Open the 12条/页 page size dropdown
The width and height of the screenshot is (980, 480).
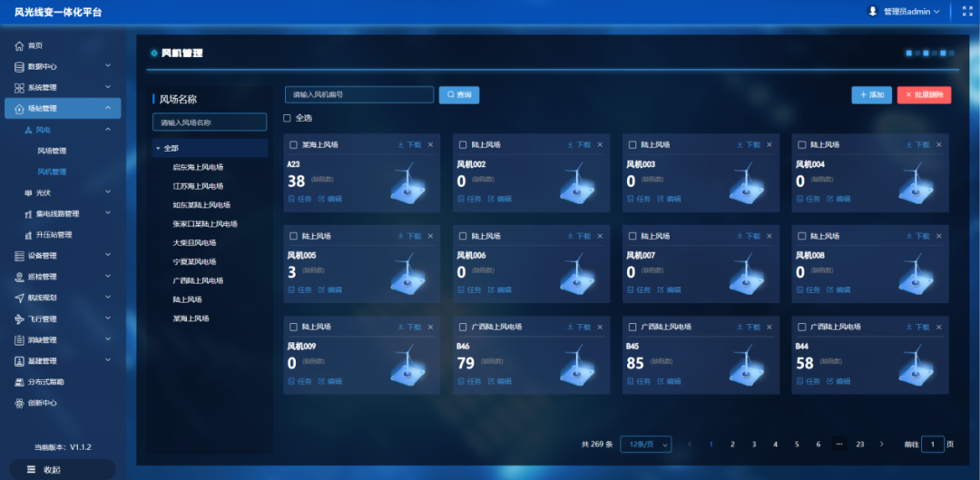click(645, 444)
